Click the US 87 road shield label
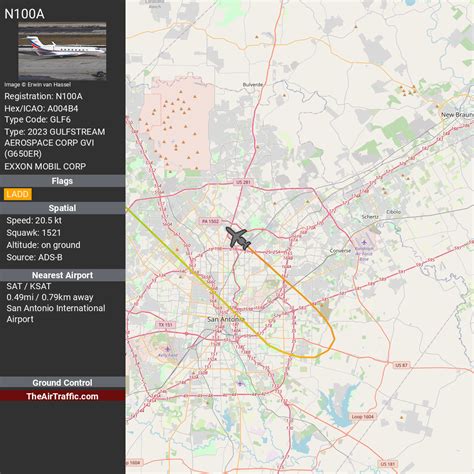474x474 pixels. (x=401, y=365)
